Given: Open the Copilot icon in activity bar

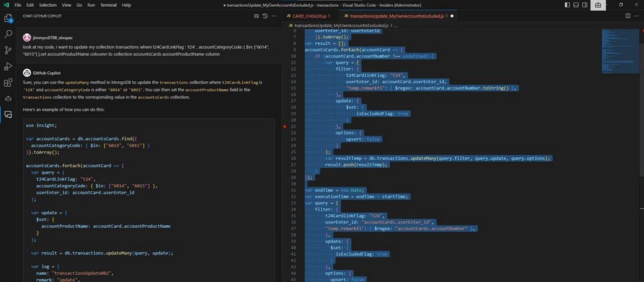Looking at the screenshot, I should click(x=8, y=99).
